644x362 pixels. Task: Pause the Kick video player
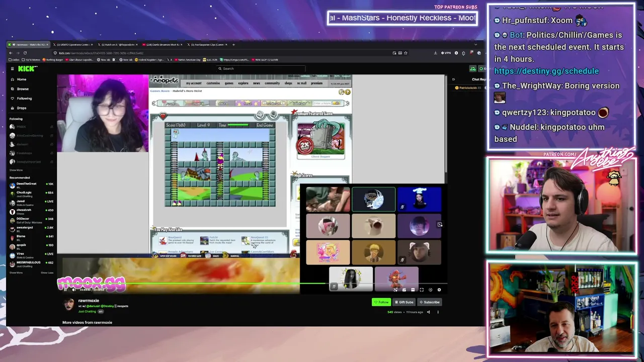65,290
